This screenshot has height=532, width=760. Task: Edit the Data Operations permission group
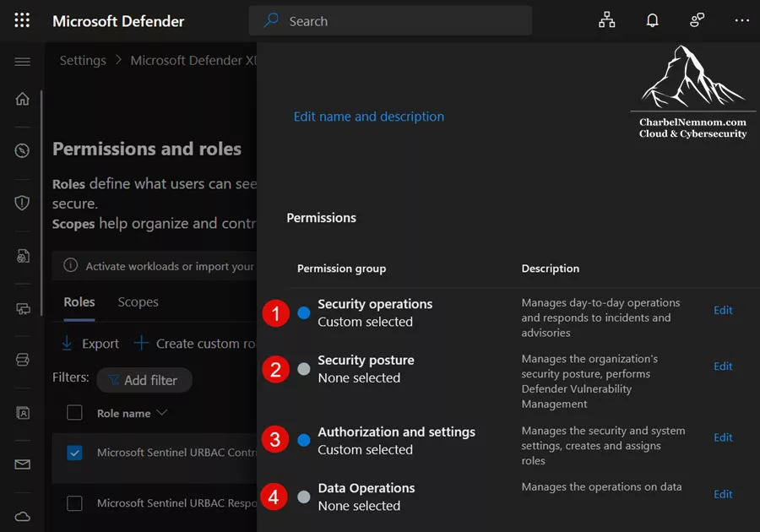coord(723,494)
